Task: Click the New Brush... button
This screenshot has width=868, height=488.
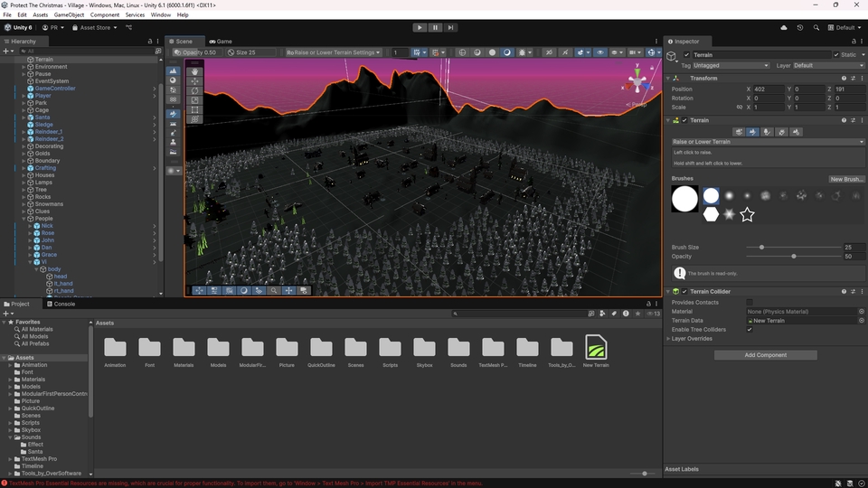Action: [847, 179]
